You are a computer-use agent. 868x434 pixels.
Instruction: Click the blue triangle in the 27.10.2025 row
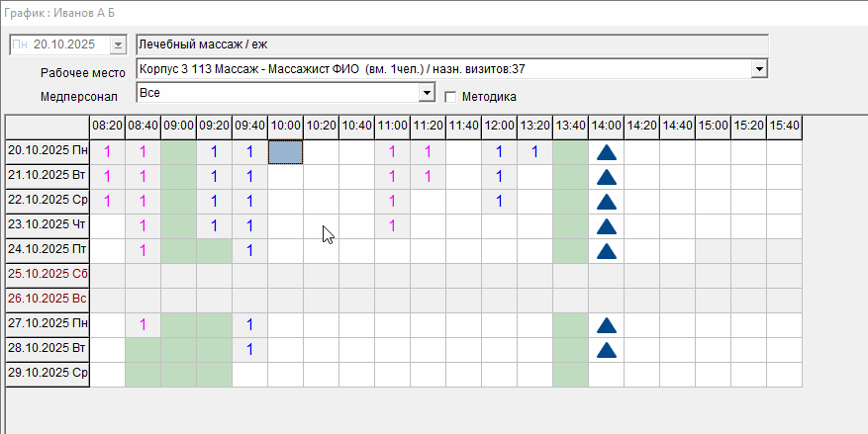(x=606, y=325)
